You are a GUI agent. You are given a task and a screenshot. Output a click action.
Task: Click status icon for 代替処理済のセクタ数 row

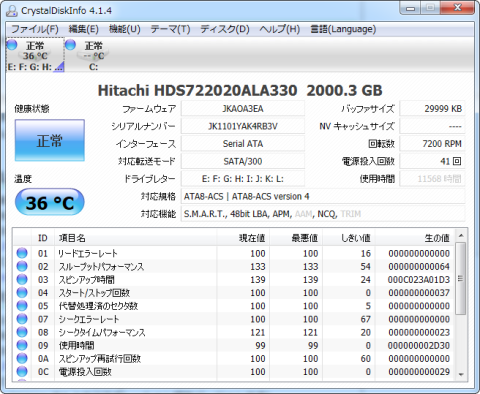pos(22,306)
